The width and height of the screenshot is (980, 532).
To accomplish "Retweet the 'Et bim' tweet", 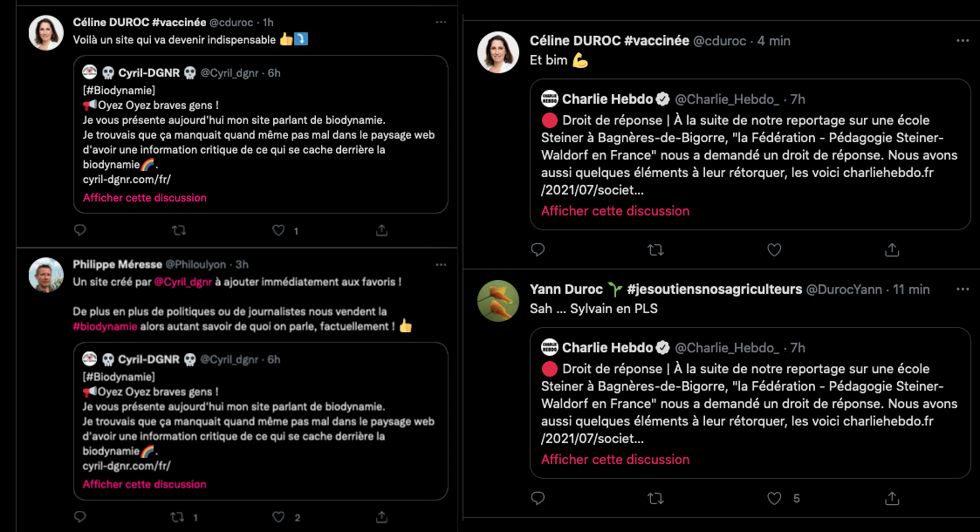I will coord(655,249).
